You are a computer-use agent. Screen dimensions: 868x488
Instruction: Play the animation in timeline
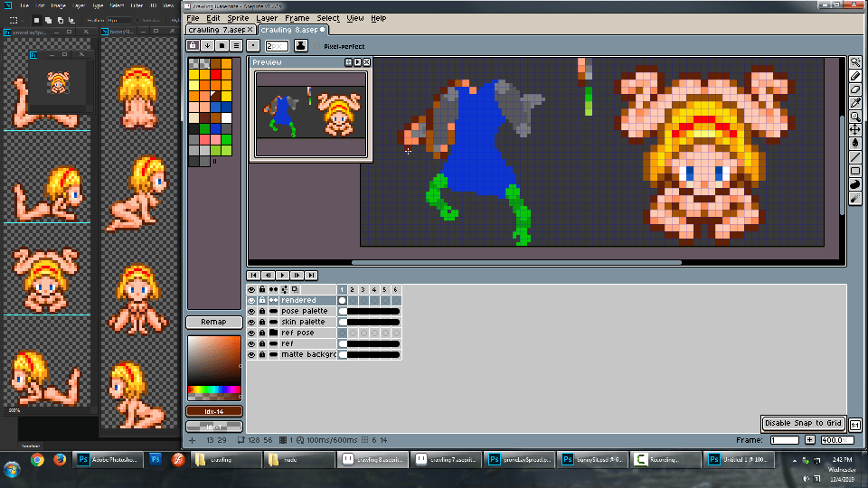click(283, 275)
